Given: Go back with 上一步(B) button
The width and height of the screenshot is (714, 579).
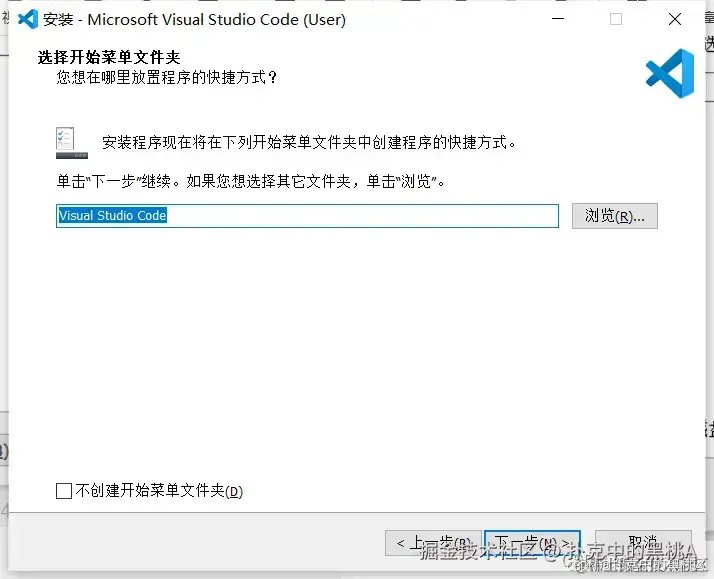Looking at the screenshot, I should 433,543.
